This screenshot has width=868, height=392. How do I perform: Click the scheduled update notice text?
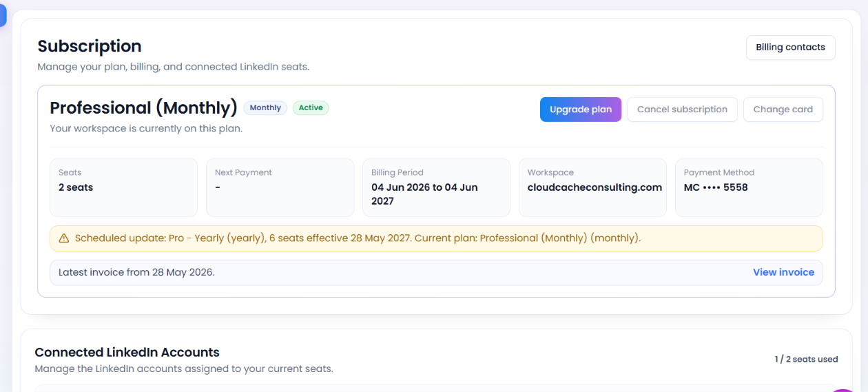coord(358,238)
